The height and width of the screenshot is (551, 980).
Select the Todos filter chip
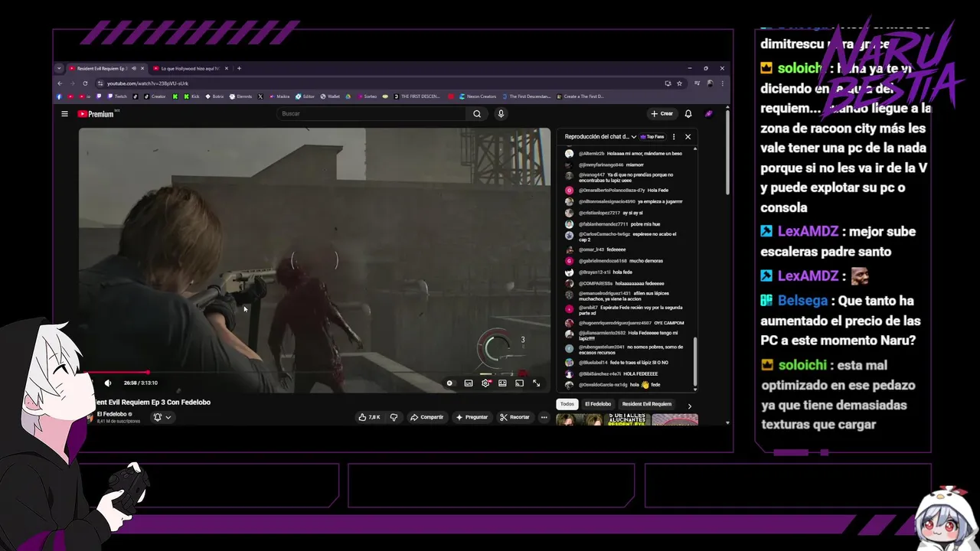(x=567, y=404)
